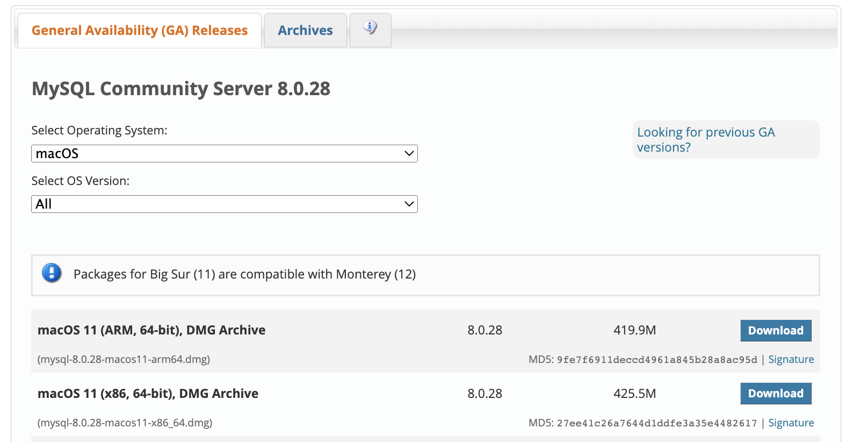The width and height of the screenshot is (868, 442).
Task: Click 'Packages for Big Sur (11)' notice text
Action: (x=244, y=274)
